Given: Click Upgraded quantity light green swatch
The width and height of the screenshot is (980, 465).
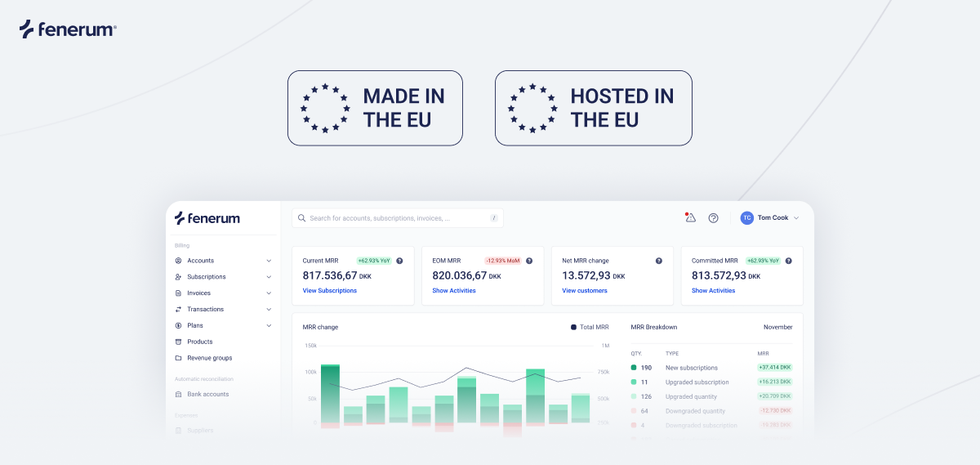Looking at the screenshot, I should [x=635, y=396].
